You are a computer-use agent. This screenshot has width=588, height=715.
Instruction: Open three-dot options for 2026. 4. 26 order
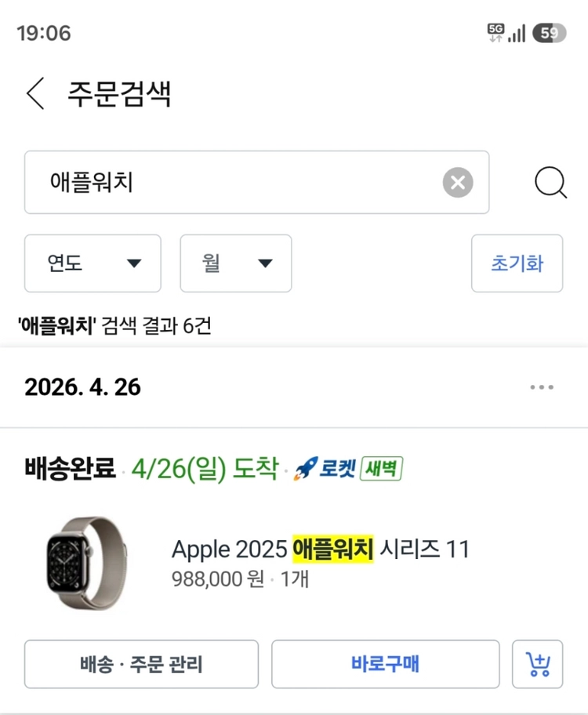tap(542, 387)
